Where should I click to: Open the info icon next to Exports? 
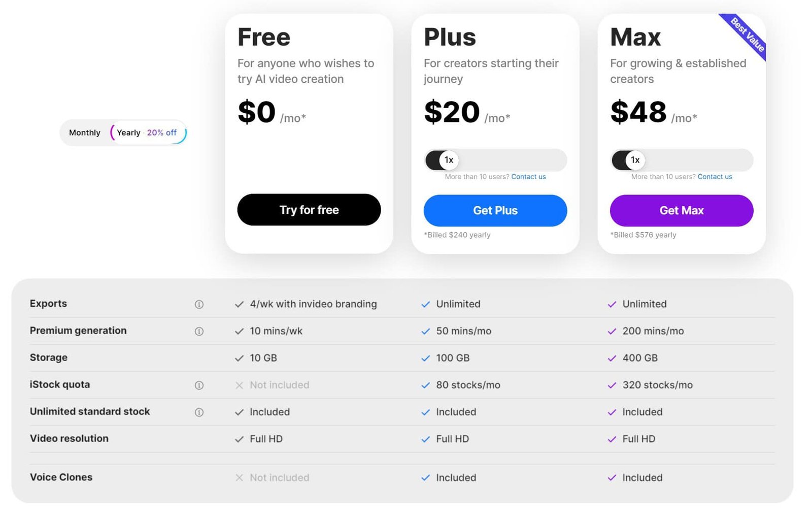[199, 304]
